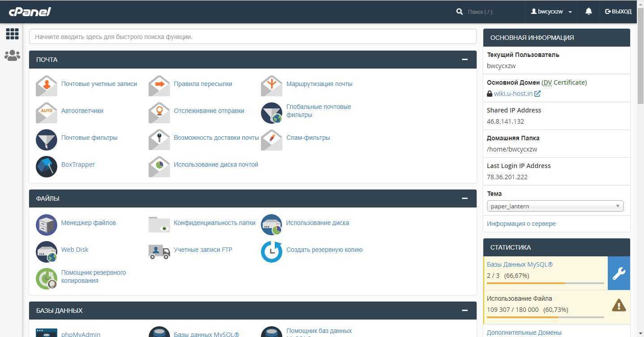Click the ВЫХОД logout button
The width and height of the screenshot is (644, 337).
[x=618, y=12]
